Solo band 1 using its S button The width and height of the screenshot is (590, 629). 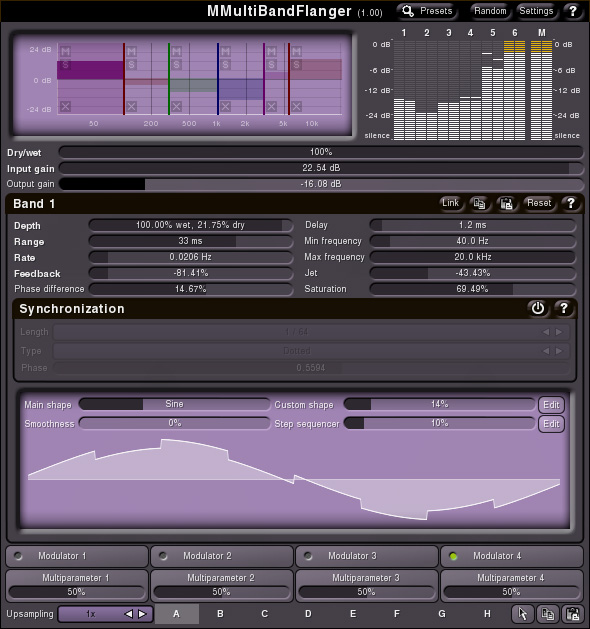(65, 64)
